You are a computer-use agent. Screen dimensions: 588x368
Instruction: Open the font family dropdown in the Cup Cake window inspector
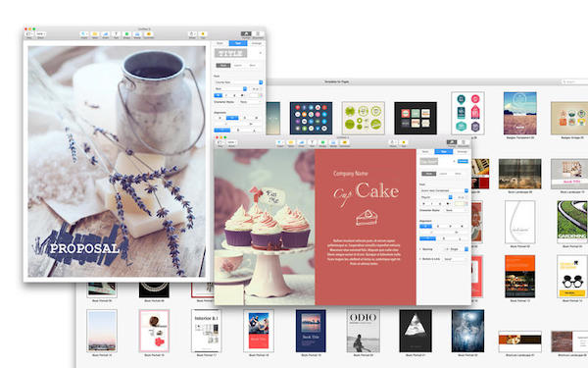tap(444, 190)
